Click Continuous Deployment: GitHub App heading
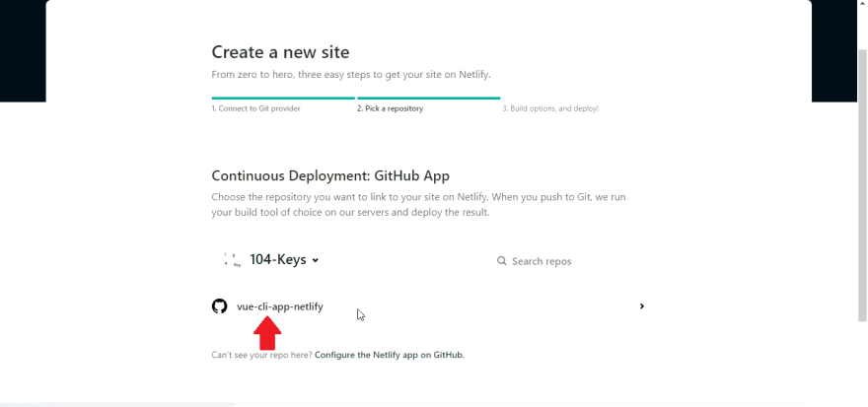Image resolution: width=868 pixels, height=407 pixels. (330, 175)
